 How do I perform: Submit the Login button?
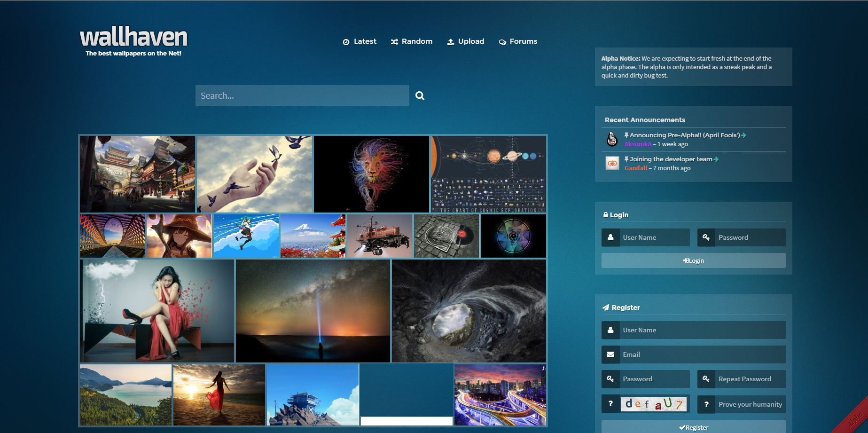(694, 260)
